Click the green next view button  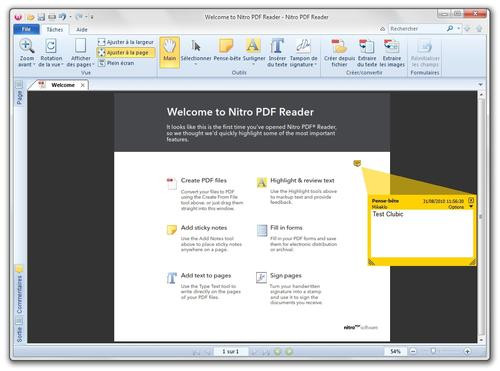pos(289,352)
